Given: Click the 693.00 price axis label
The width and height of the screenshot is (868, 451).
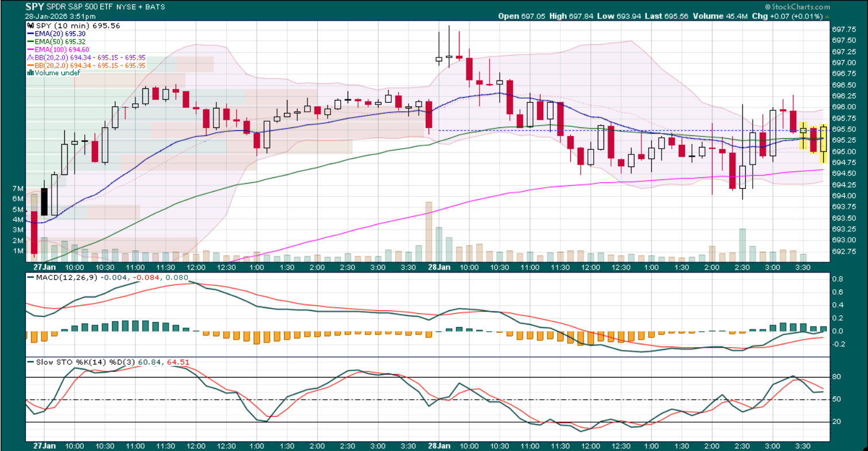Looking at the screenshot, I should 843,240.
